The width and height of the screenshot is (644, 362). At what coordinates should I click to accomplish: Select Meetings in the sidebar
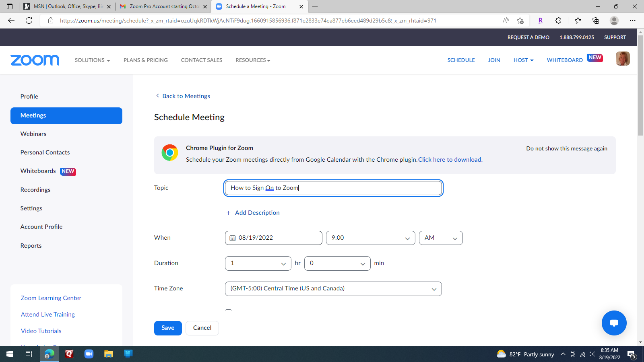66,116
